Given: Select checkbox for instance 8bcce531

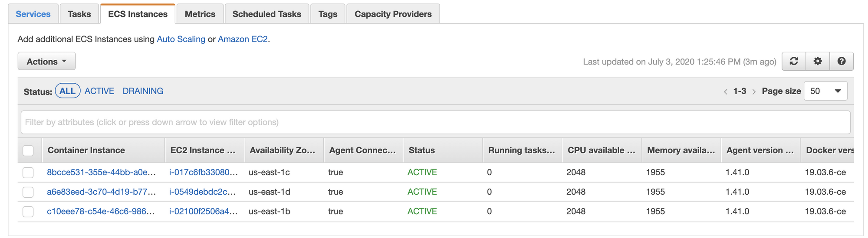Looking at the screenshot, I should coord(28,173).
